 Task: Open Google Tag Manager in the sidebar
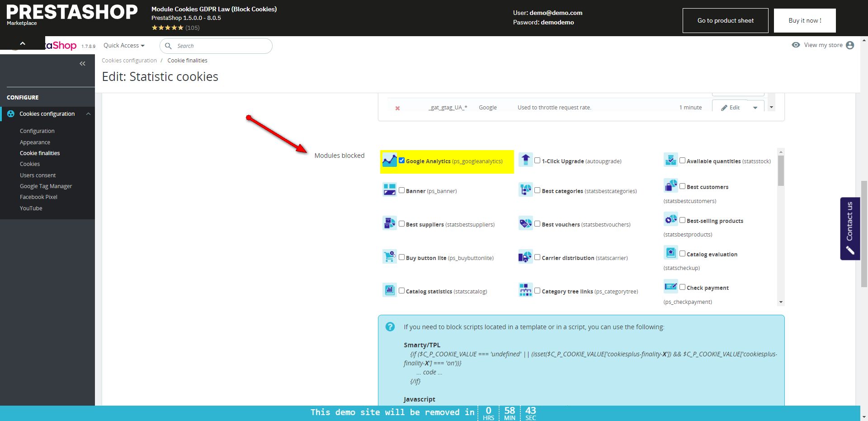pos(46,186)
